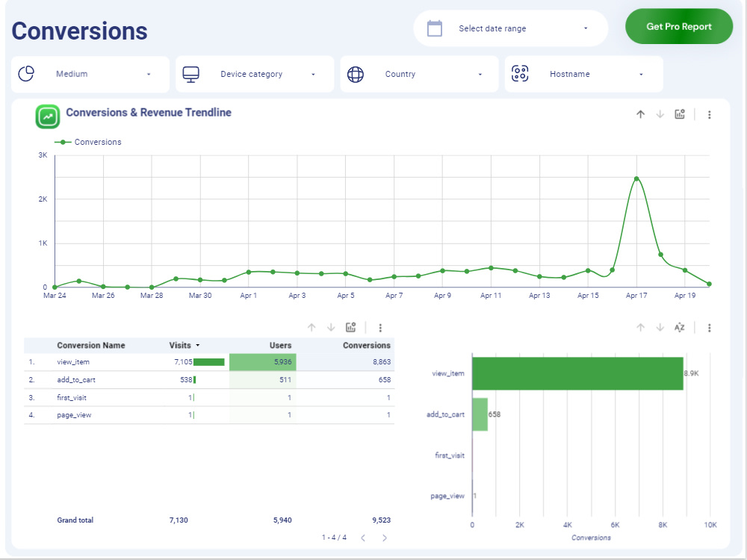Expand the Select date range dropdown

(x=585, y=28)
